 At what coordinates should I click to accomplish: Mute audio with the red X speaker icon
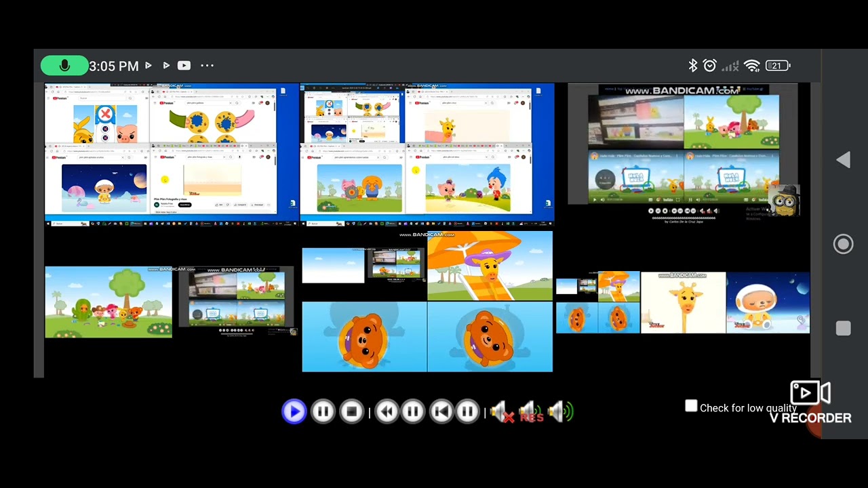click(x=502, y=412)
